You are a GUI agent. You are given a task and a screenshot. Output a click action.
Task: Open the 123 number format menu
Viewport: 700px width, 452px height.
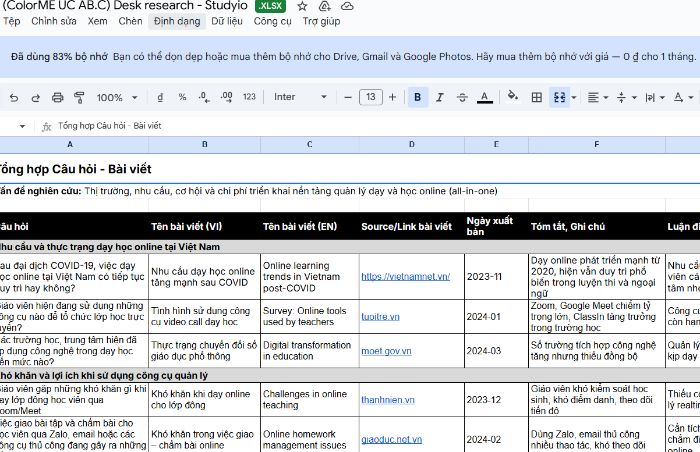(x=249, y=97)
